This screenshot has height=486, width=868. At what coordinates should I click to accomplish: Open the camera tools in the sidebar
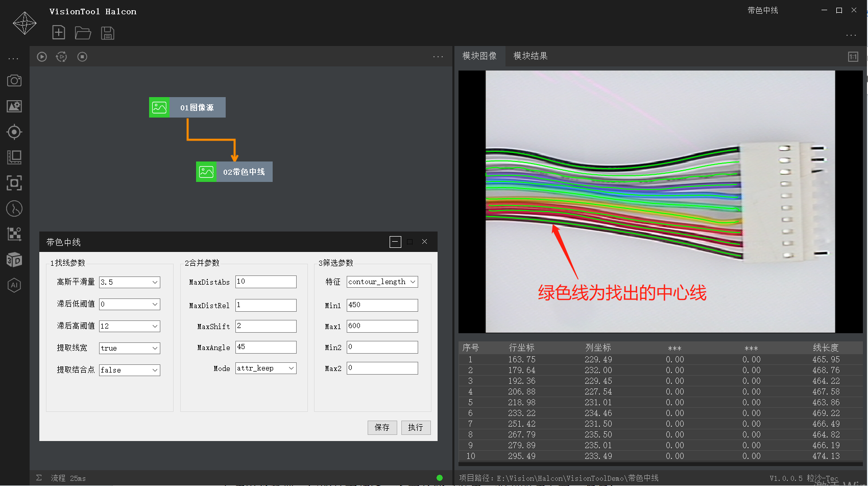coord(14,81)
